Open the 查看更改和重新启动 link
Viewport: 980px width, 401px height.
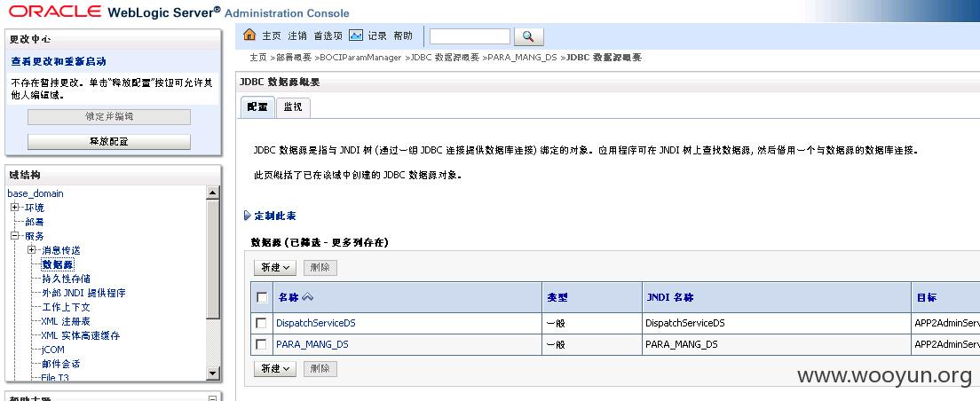59,62
